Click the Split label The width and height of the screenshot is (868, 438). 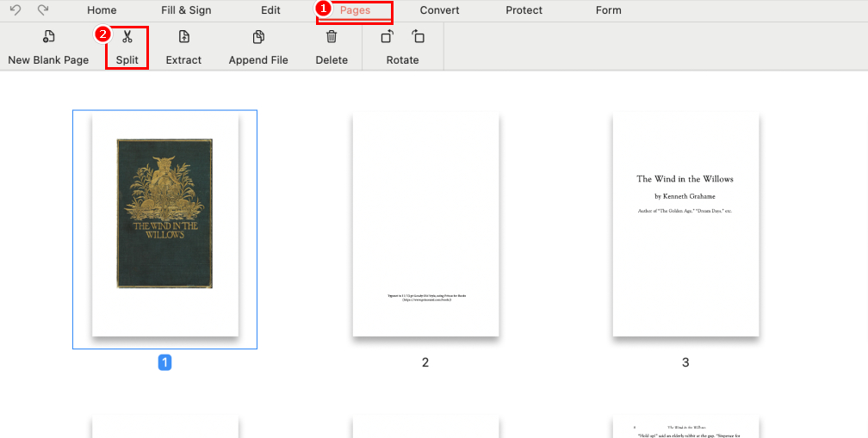click(x=127, y=59)
